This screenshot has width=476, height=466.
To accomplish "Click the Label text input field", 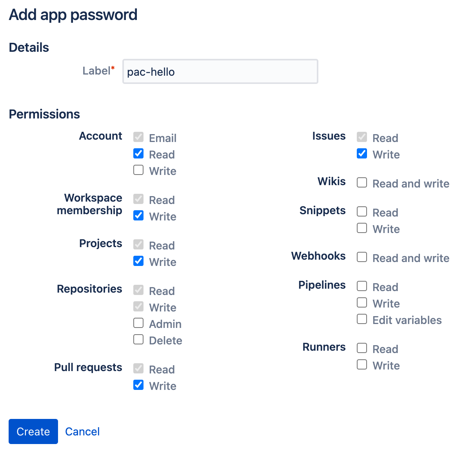I will (x=220, y=71).
